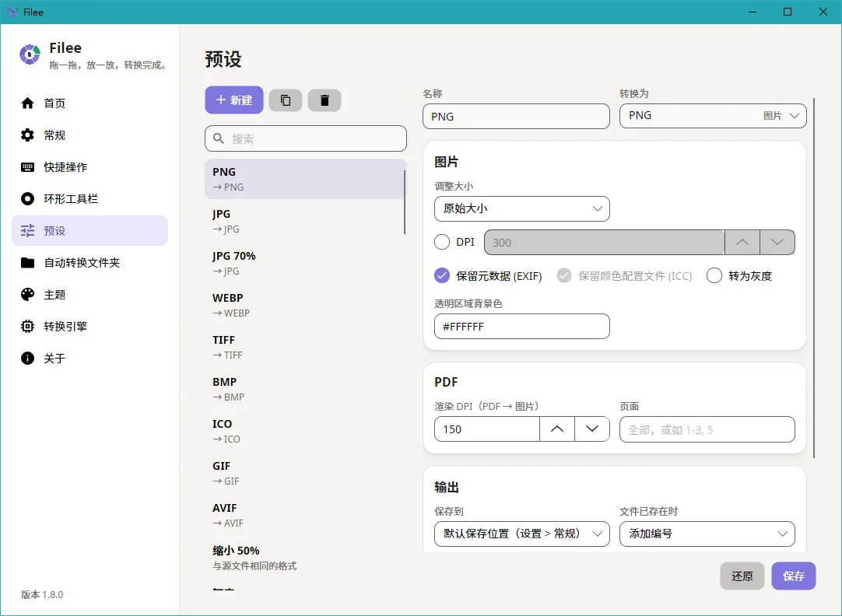The width and height of the screenshot is (842, 616).
Task: Select the ICO preset
Action: pos(306,431)
